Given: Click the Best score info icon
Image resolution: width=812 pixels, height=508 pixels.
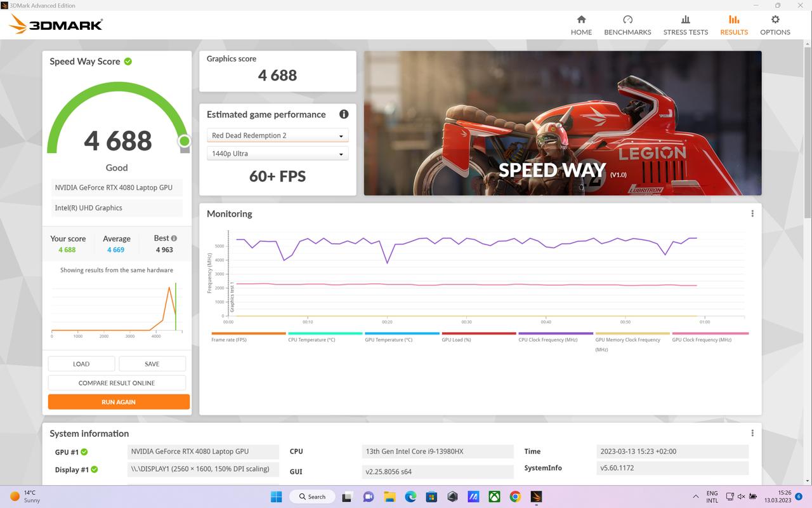Looking at the screenshot, I should pyautogui.click(x=174, y=238).
